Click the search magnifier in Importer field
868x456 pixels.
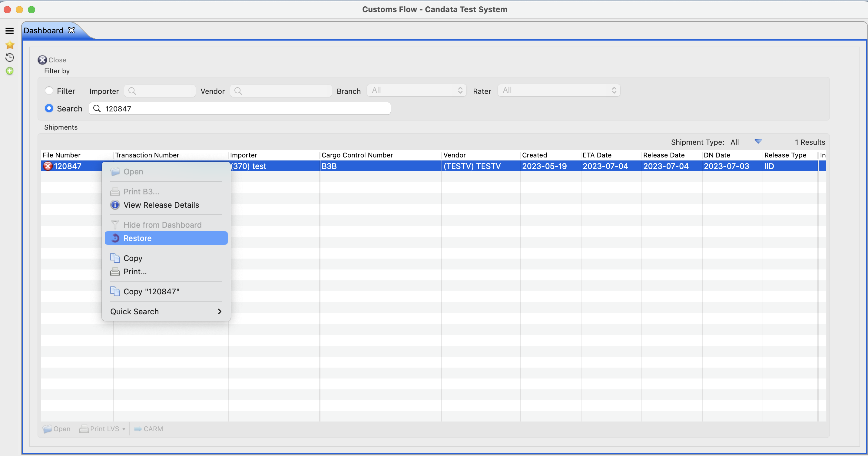[x=132, y=91]
